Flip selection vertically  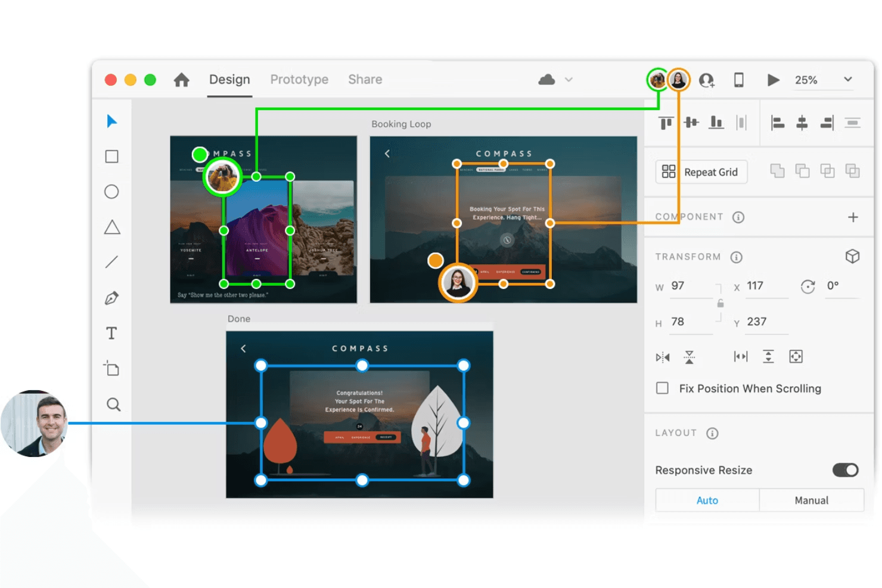(x=690, y=357)
